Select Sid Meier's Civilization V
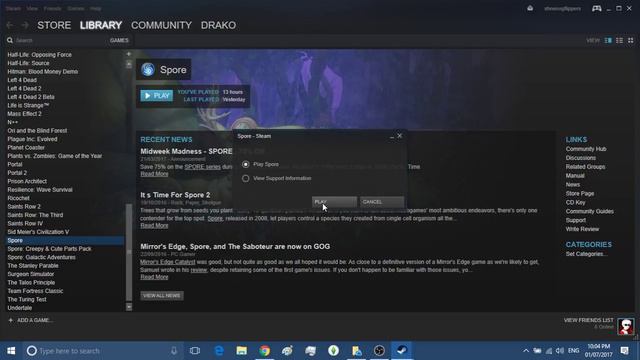This screenshot has height=360, width=640. click(x=38, y=232)
